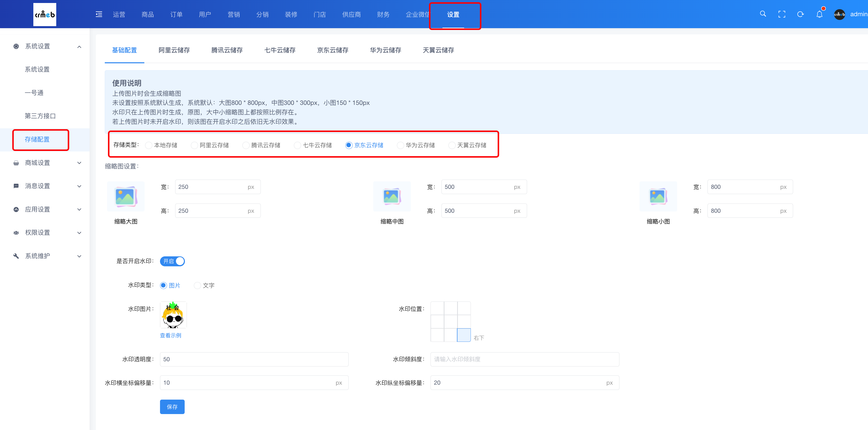Toggle the 是否开启水印 switch
The width and height of the screenshot is (868, 430).
(x=172, y=261)
